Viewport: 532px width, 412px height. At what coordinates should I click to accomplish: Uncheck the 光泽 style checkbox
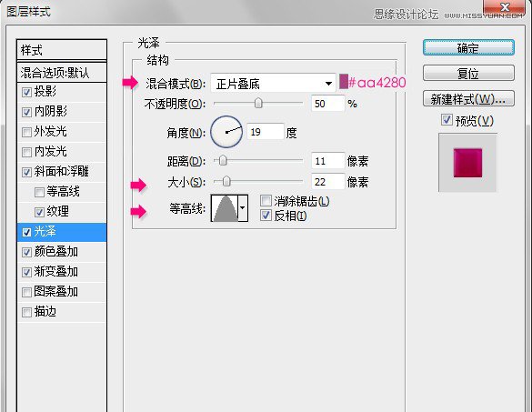[x=26, y=232]
